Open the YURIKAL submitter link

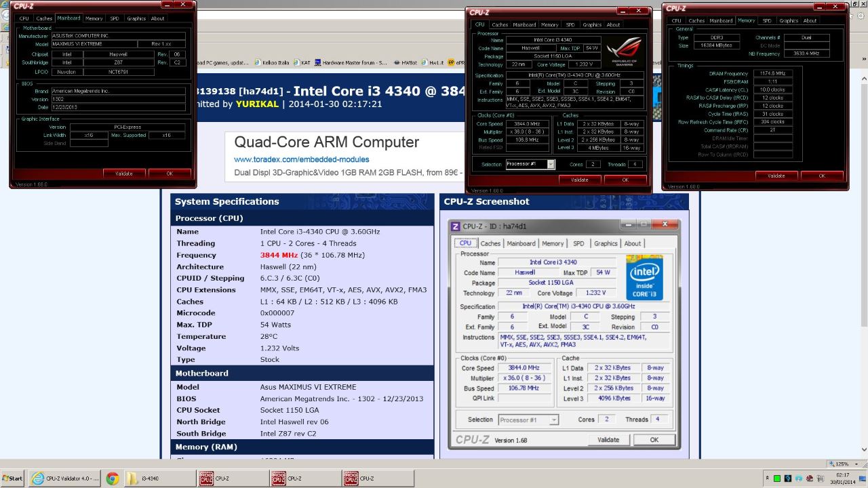(x=257, y=104)
